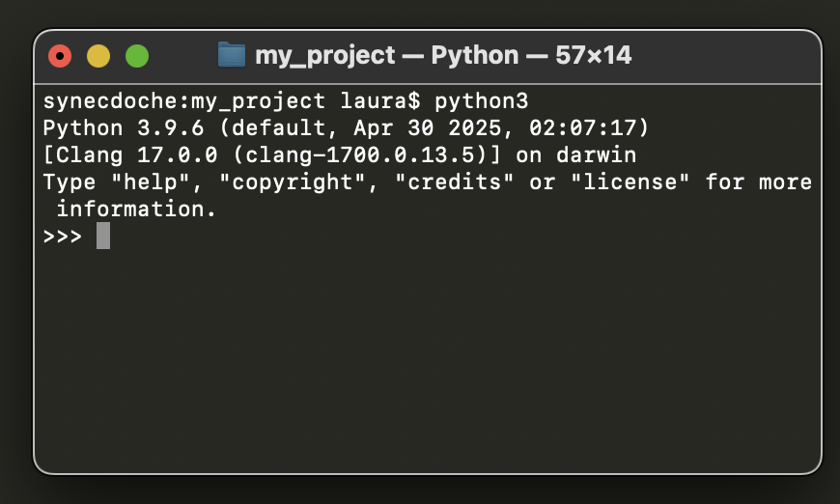
Task: Click the window title "my_project — Python — 57×14"
Action: click(443, 55)
